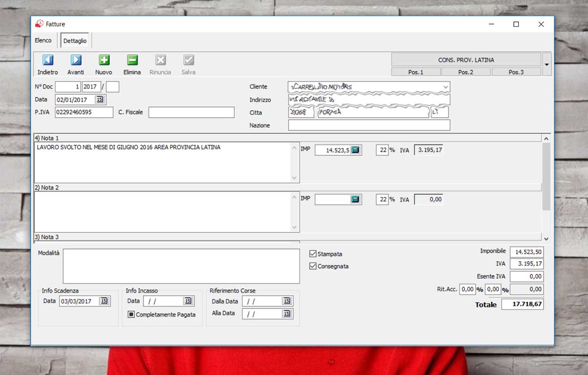Focus the C. Fiscale field
The image size is (588, 375).
pos(191,112)
